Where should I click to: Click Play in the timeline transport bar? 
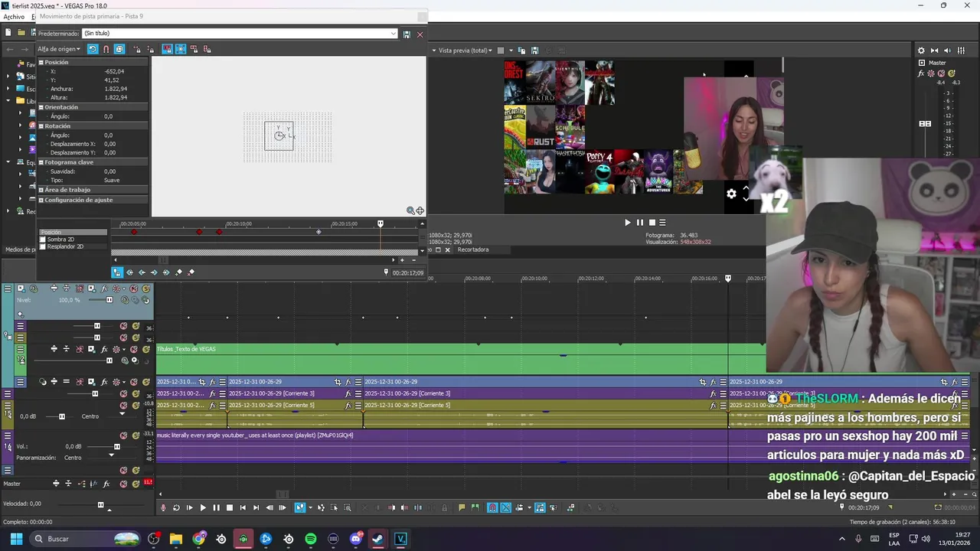coord(203,507)
